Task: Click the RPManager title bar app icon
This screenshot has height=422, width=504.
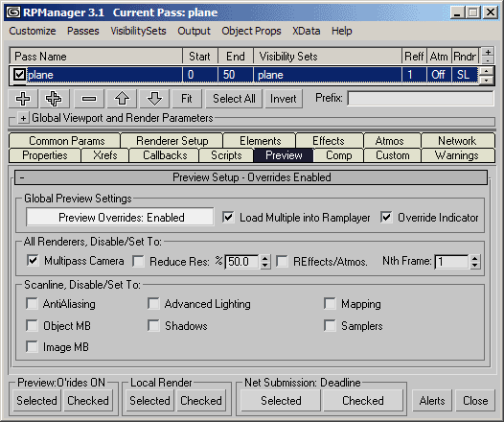Action: tap(13, 12)
